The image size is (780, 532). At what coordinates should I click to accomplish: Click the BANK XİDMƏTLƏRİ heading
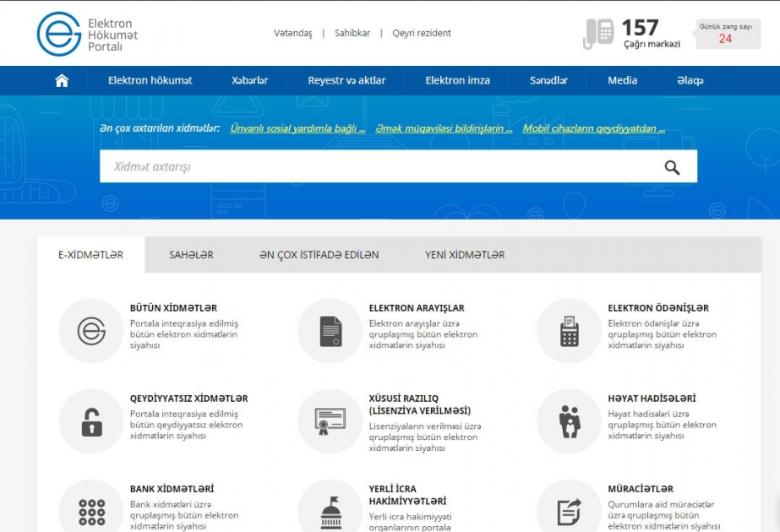pos(172,489)
